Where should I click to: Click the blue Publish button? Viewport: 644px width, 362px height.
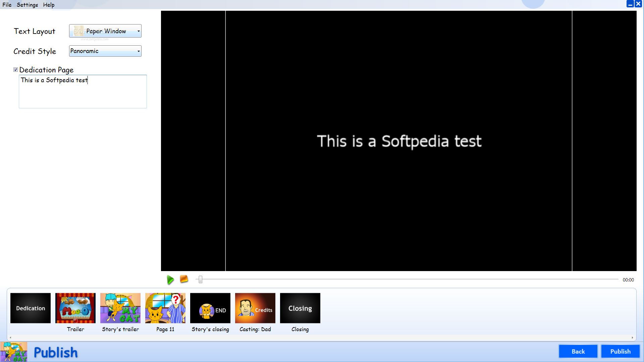pyautogui.click(x=620, y=351)
